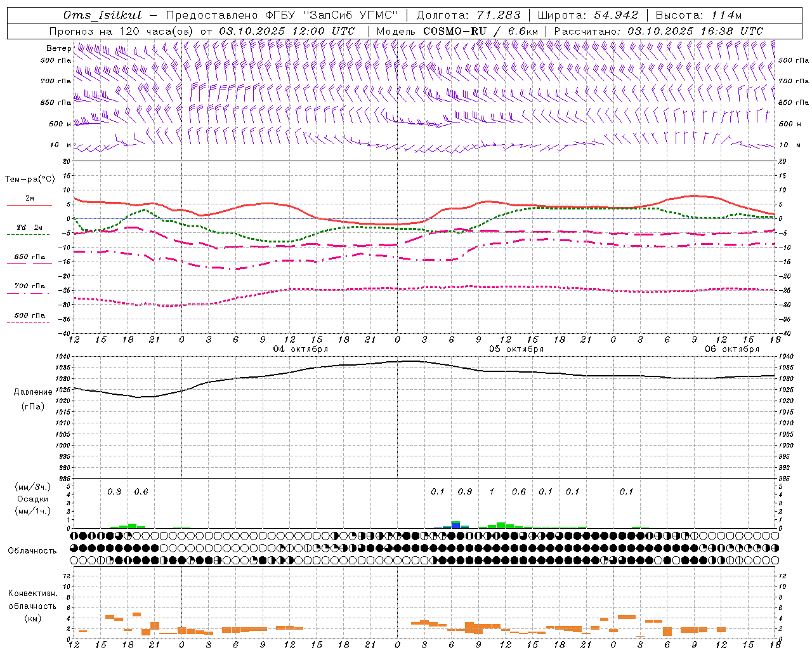Click the Облачность cloud cover label
The image size is (812, 650).
tap(32, 551)
